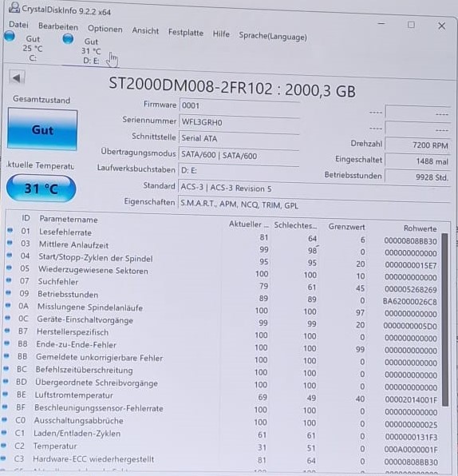Viewport: 458px width, 476px height.
Task: Open the Ansicht menu
Action: 145,30
